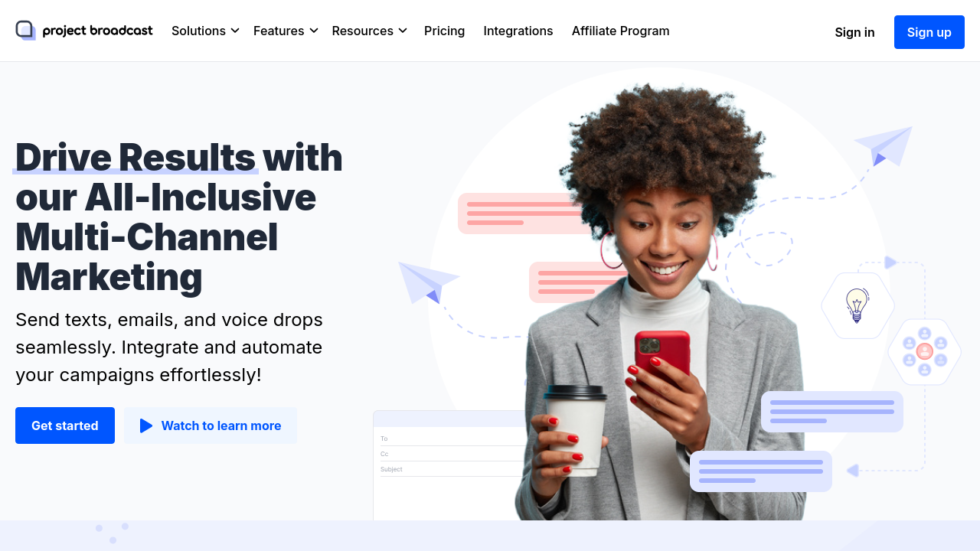
Task: Expand the Resources dropdown menu
Action: pyautogui.click(x=369, y=31)
